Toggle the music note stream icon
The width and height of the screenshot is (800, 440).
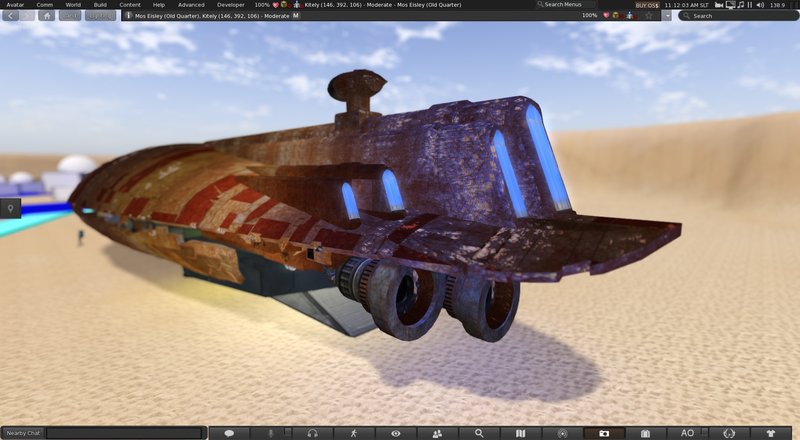(x=741, y=5)
